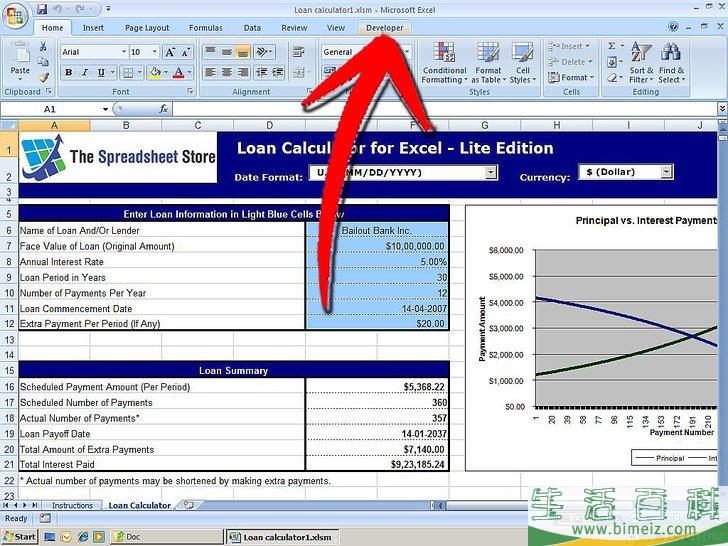The height and width of the screenshot is (546, 728).
Task: Toggle Bottom Align highlighted button
Action: [243, 51]
